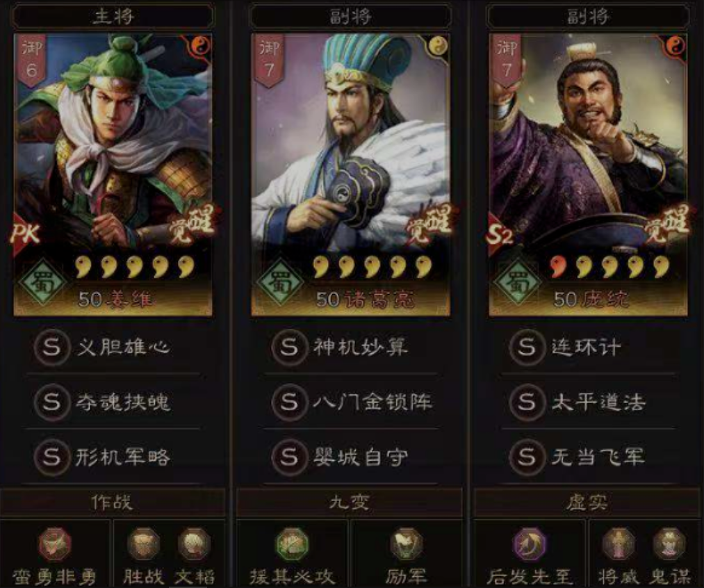The image size is (704, 588).
Task: Select the 文韬 tactic icon
Action: (x=195, y=544)
